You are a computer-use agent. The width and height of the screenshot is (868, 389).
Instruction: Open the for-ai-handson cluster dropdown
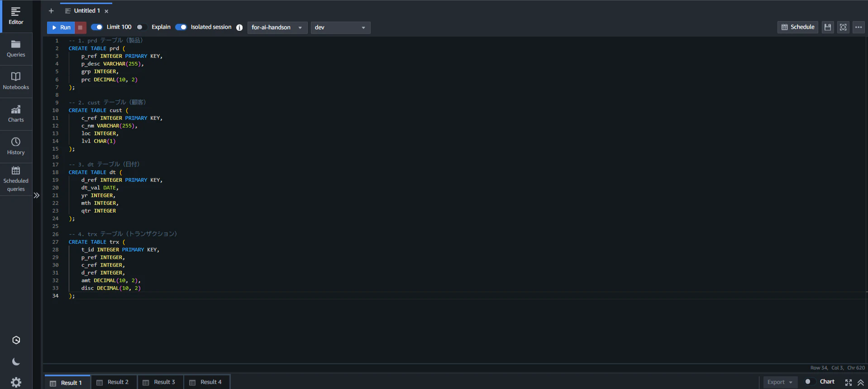pyautogui.click(x=277, y=28)
